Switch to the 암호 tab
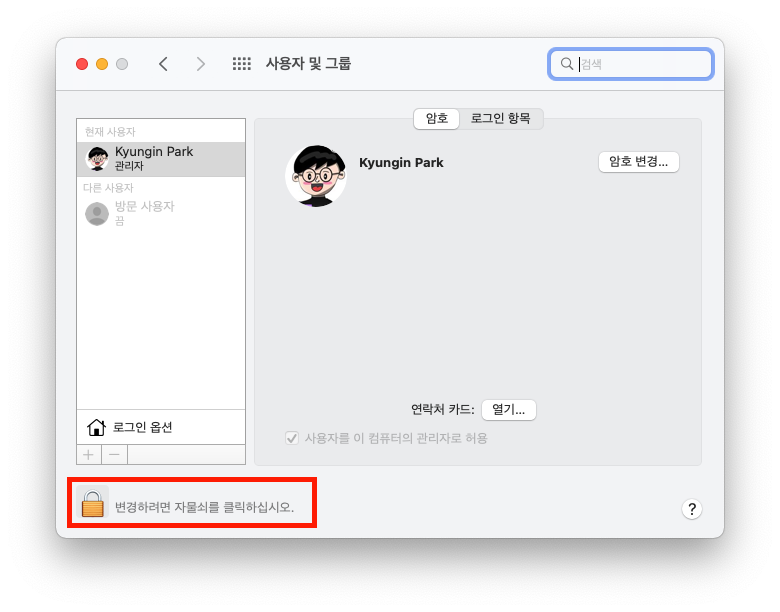This screenshot has width=780, height=612. pyautogui.click(x=436, y=118)
